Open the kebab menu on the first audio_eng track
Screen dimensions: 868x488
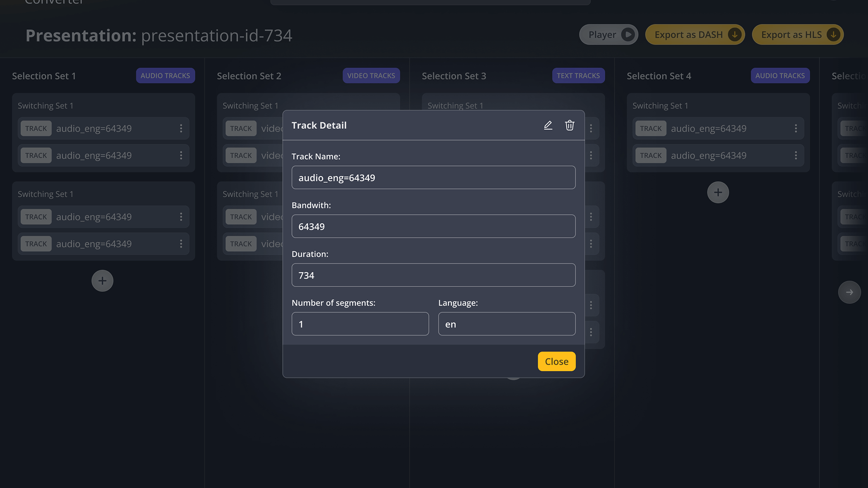pyautogui.click(x=181, y=128)
